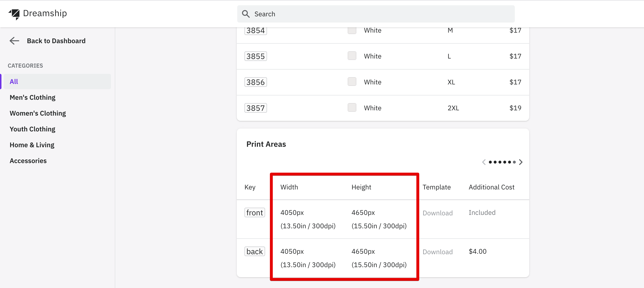Click white swatch for variant 3857
The height and width of the screenshot is (288, 644).
[x=352, y=108]
